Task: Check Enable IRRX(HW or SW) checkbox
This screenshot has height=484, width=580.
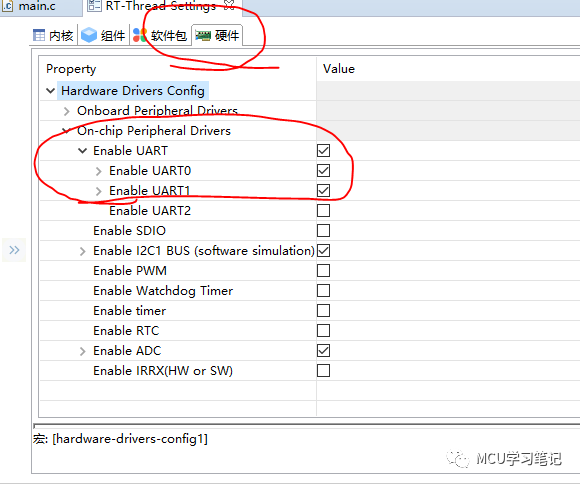Action: point(323,370)
